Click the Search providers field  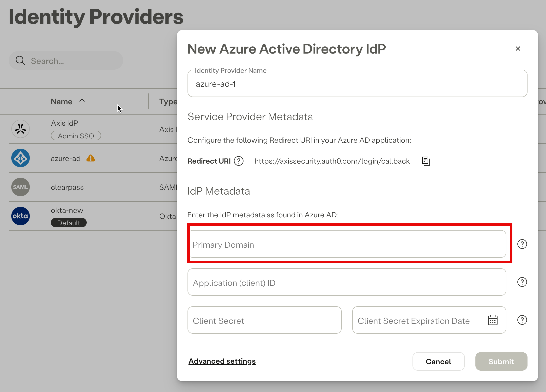[66, 61]
